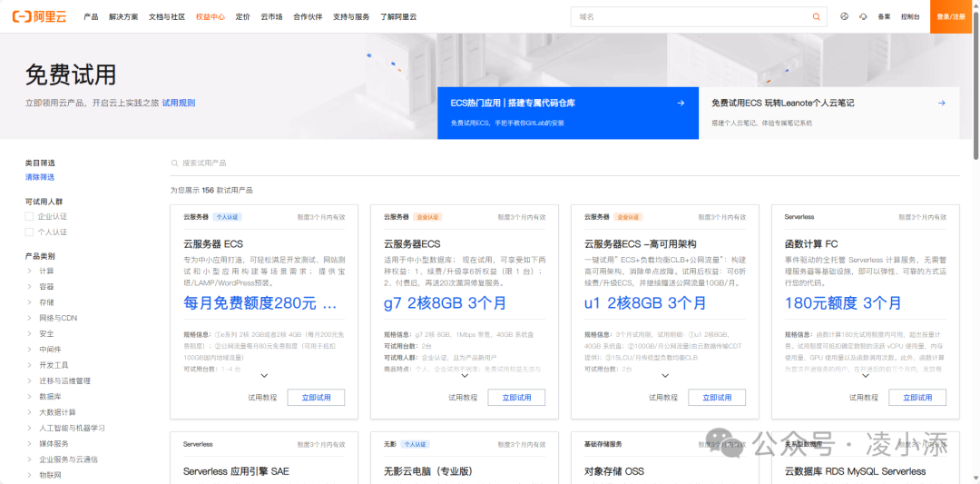Image resolution: width=980 pixels, height=484 pixels.
Task: Focus the 域名 search field in header
Action: point(699,17)
